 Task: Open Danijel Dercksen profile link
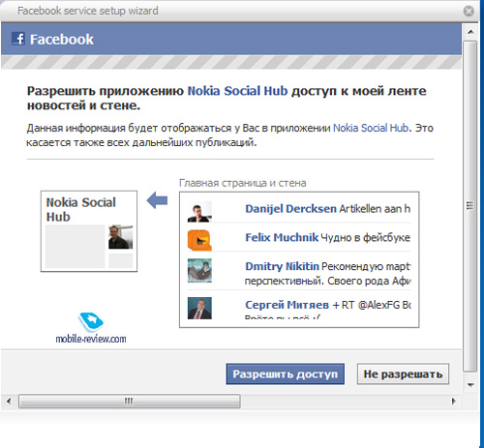(x=290, y=209)
